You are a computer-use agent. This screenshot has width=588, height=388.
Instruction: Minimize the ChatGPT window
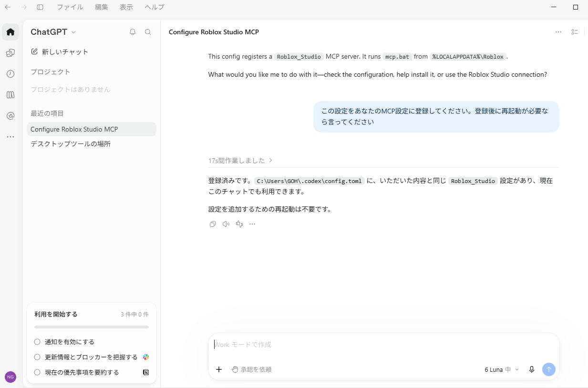[x=554, y=7]
